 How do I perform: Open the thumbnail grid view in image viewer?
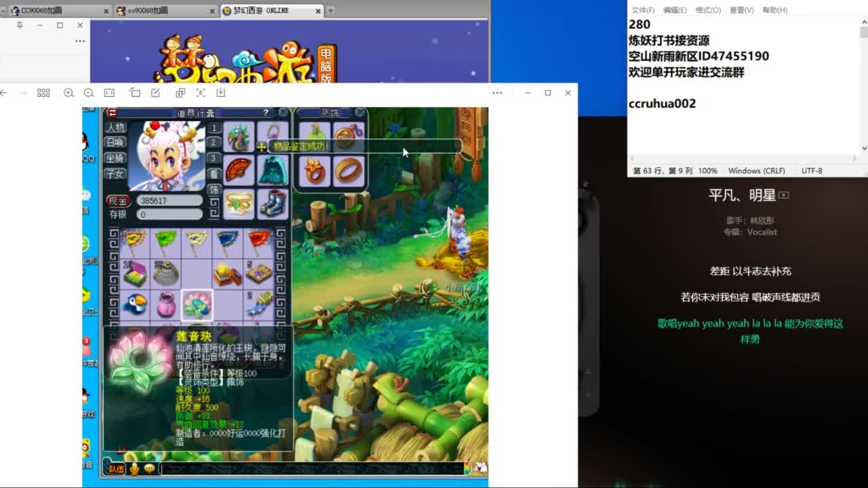point(43,93)
